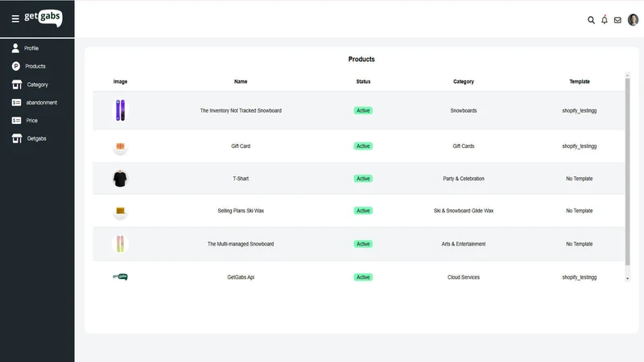Viewport: 644px width, 362px height.
Task: Click shopify_testingg template for Inventory Snowboard
Action: click(580, 111)
